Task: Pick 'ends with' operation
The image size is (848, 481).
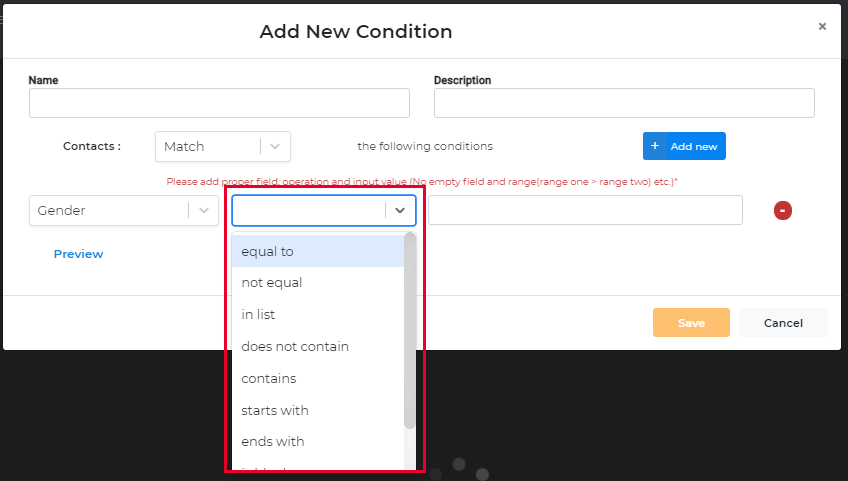Action: coord(317,441)
